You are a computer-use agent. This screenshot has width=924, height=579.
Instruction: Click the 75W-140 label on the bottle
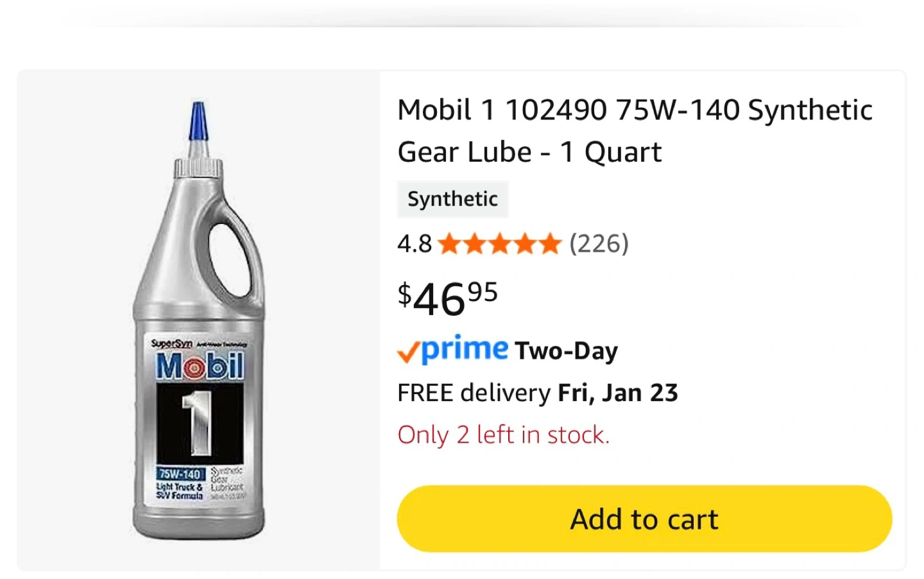[x=180, y=474]
